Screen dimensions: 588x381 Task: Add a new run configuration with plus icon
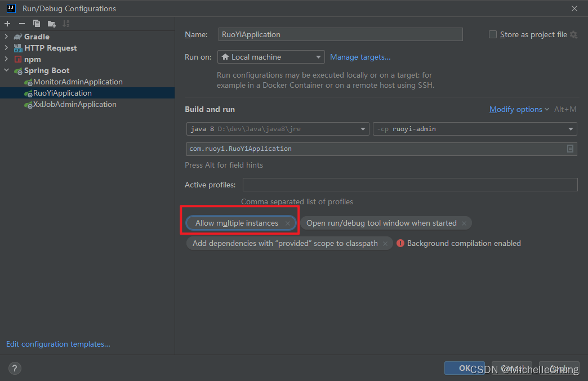7,24
